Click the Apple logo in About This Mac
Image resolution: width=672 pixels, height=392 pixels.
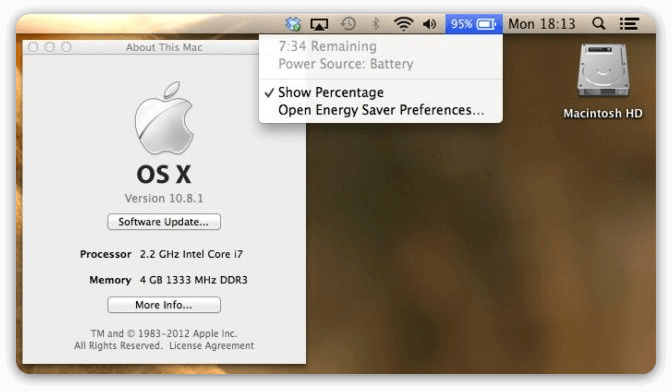pos(164,118)
